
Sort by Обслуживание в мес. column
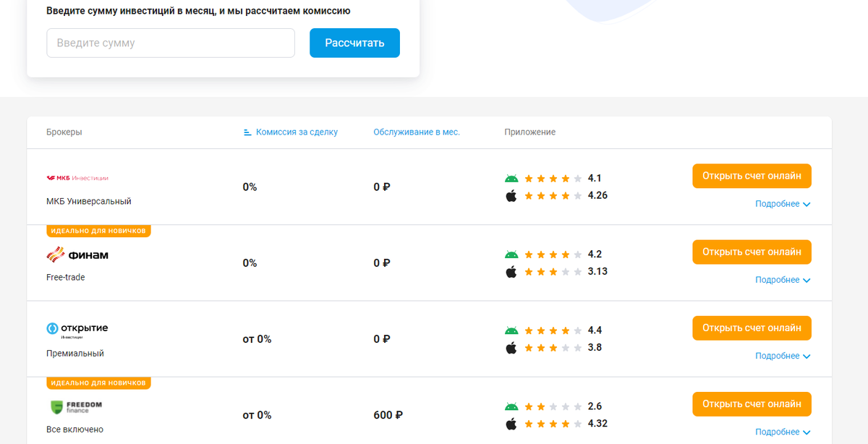[x=417, y=132]
